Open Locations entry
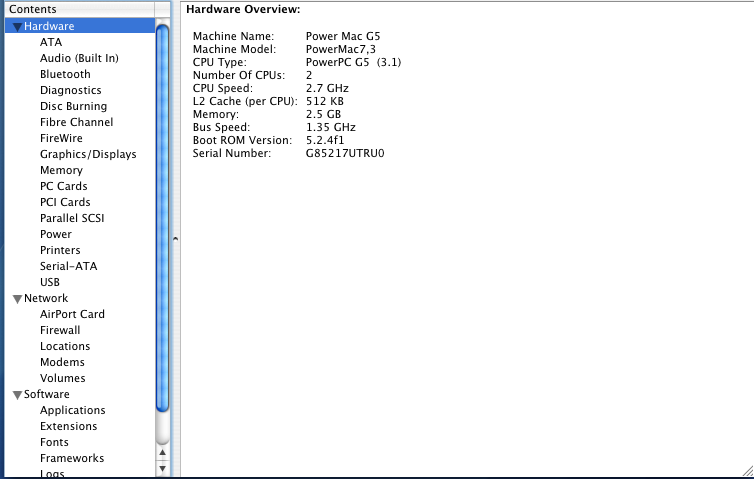The image size is (754, 479). [x=65, y=346]
